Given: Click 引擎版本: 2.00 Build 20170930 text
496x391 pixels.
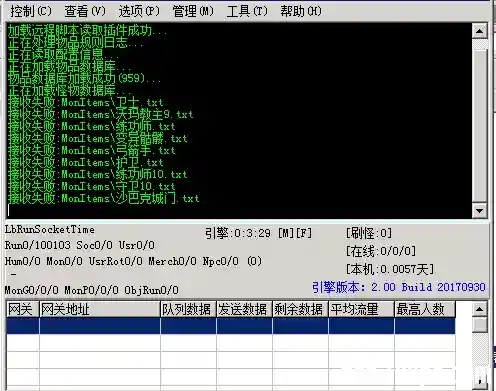Looking at the screenshot, I should coord(399,287).
